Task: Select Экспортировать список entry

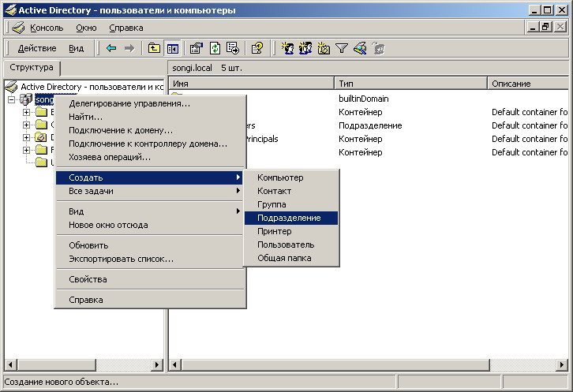Action: point(149,259)
